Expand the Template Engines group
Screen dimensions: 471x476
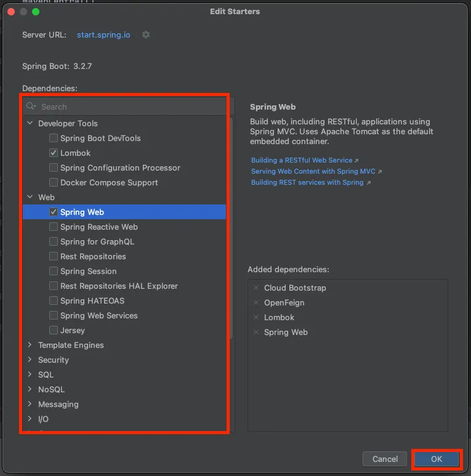click(x=30, y=345)
